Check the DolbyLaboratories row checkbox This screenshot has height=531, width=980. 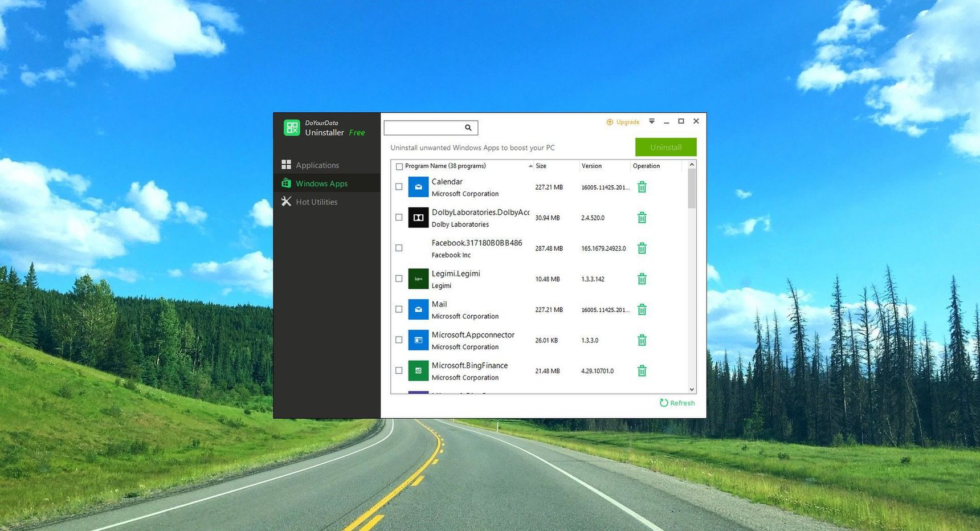[x=399, y=218]
